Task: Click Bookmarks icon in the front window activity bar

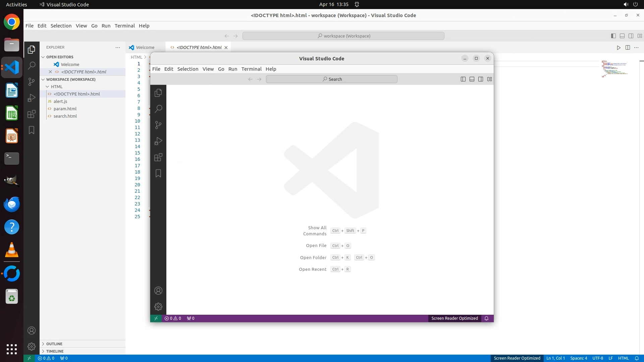Action: pyautogui.click(x=158, y=173)
